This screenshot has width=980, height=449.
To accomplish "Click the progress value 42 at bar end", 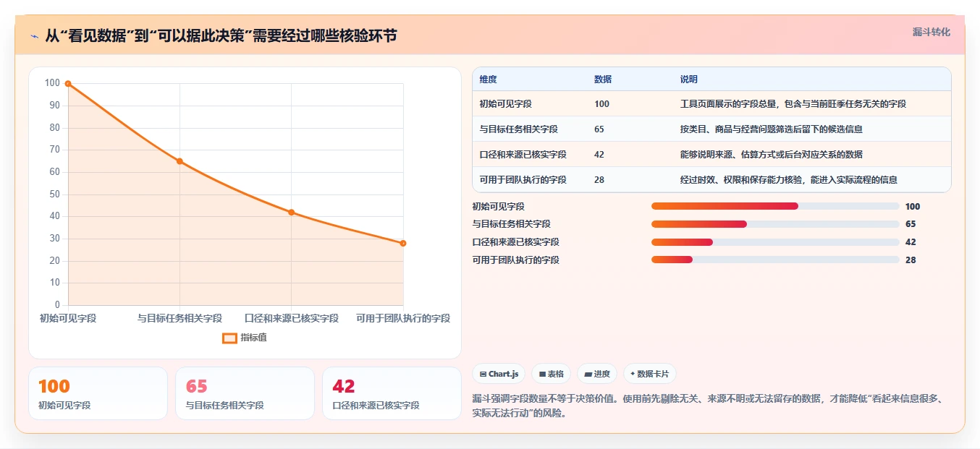I will point(911,242).
